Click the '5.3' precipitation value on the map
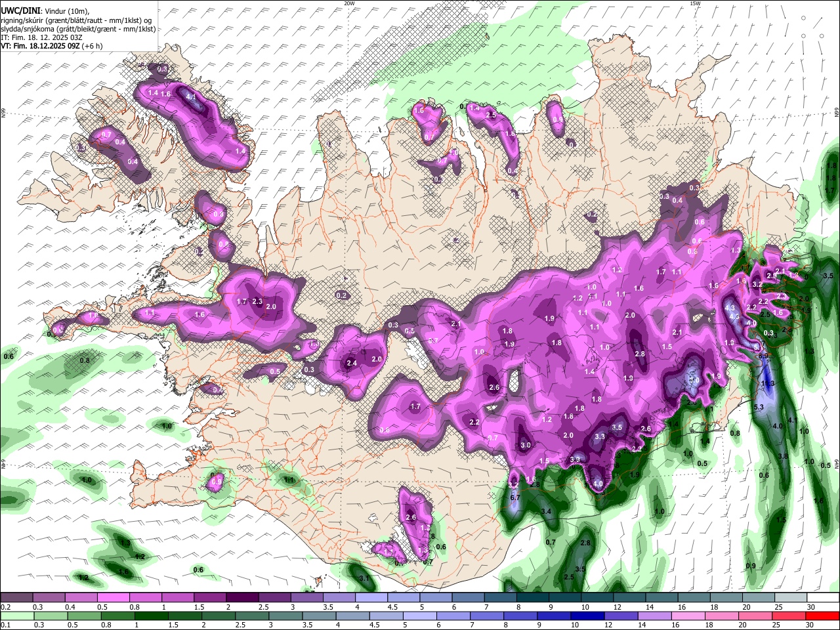The width and height of the screenshot is (840, 630). 759,408
